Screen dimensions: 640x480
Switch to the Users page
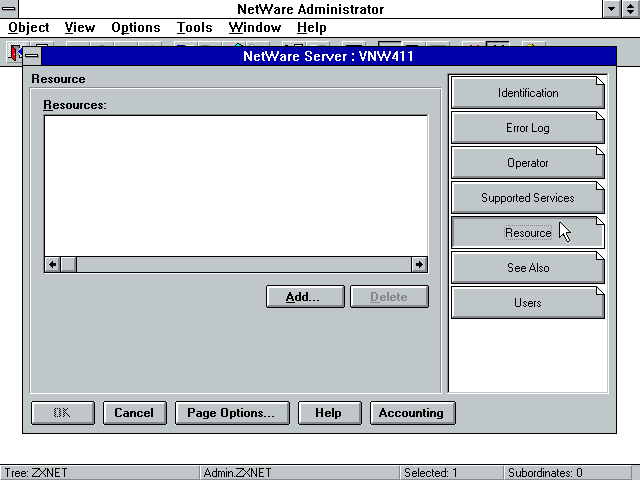tap(528, 303)
